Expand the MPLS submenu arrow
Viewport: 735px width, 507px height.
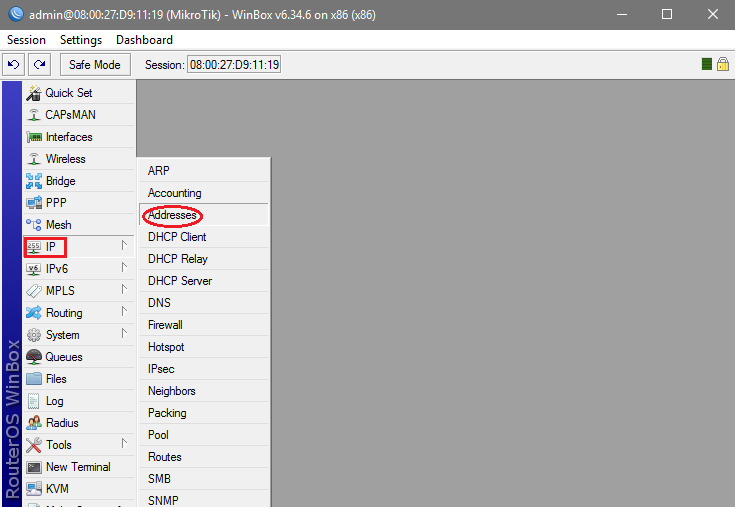[x=124, y=289]
